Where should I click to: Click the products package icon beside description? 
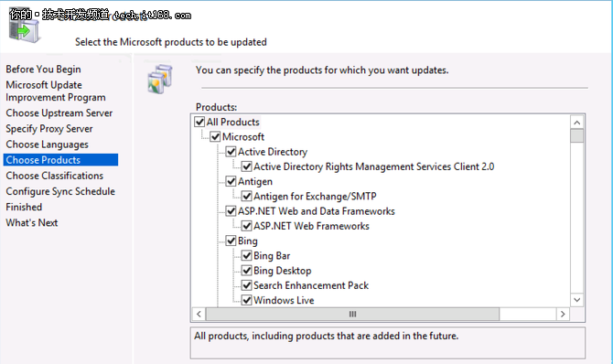click(x=160, y=79)
